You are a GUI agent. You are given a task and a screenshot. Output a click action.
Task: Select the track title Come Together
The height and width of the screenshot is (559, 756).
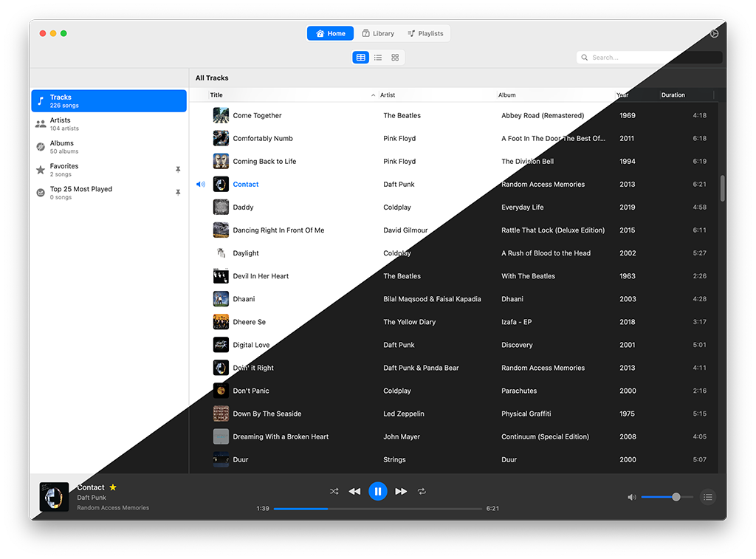pyautogui.click(x=257, y=115)
